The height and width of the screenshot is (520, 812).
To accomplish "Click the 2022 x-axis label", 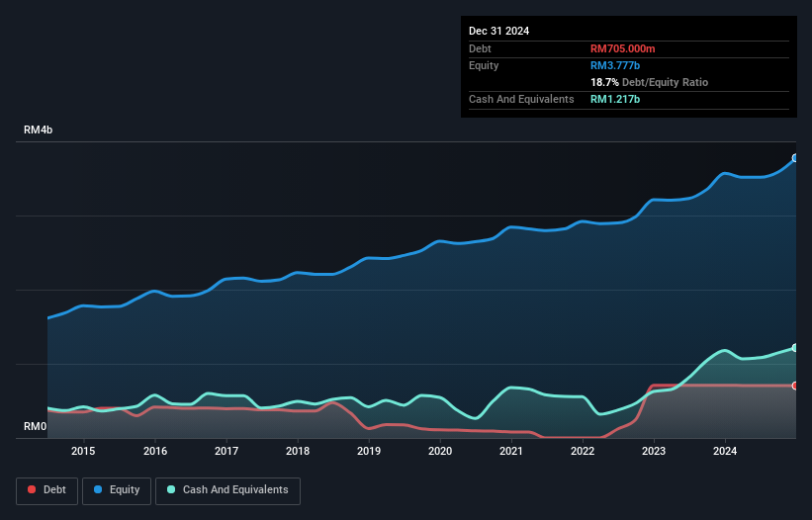I will [x=583, y=451].
